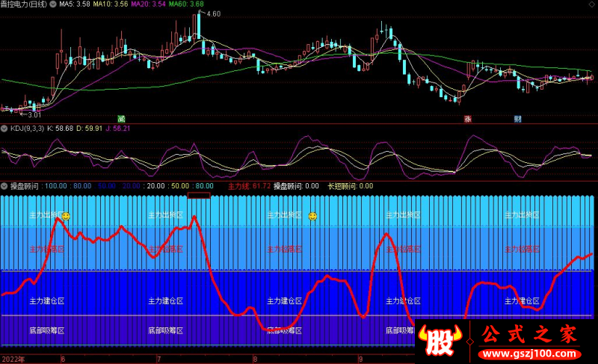Jump to month 8 on the time axis
Image resolution: width=598 pixels, height=364 pixels.
255,360
